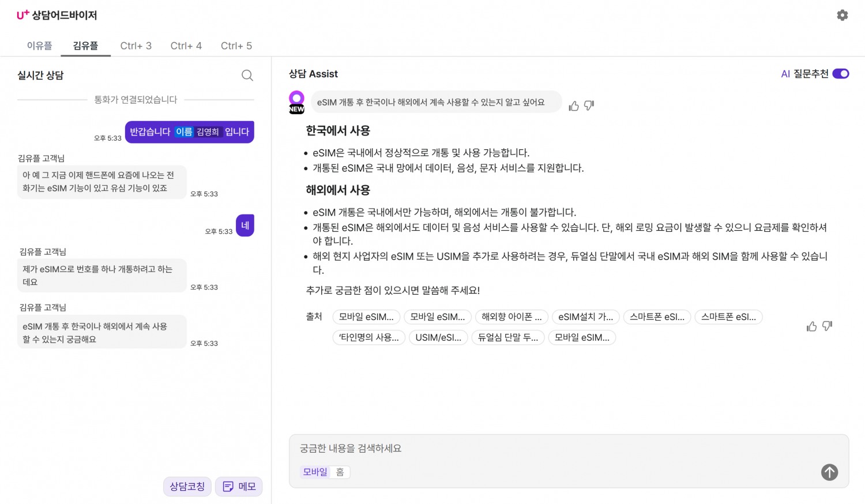Open the 듀얼심 단말 source chip
The width and height of the screenshot is (865, 504).
[507, 337]
